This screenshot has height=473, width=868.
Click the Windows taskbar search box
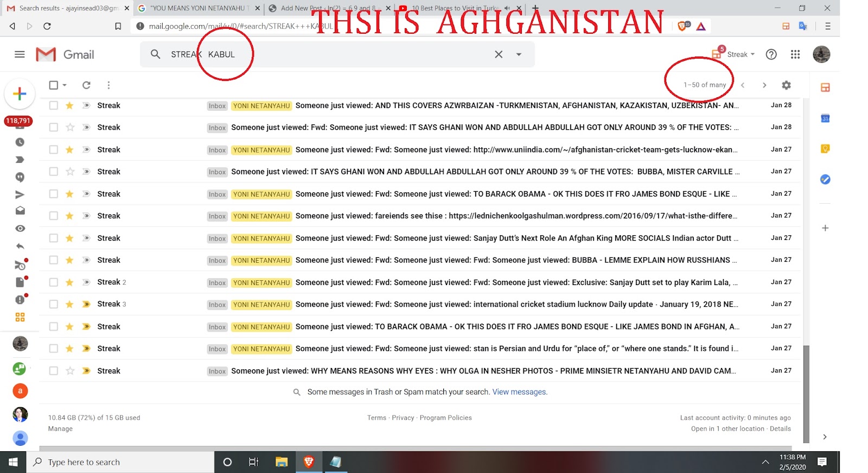click(x=122, y=462)
